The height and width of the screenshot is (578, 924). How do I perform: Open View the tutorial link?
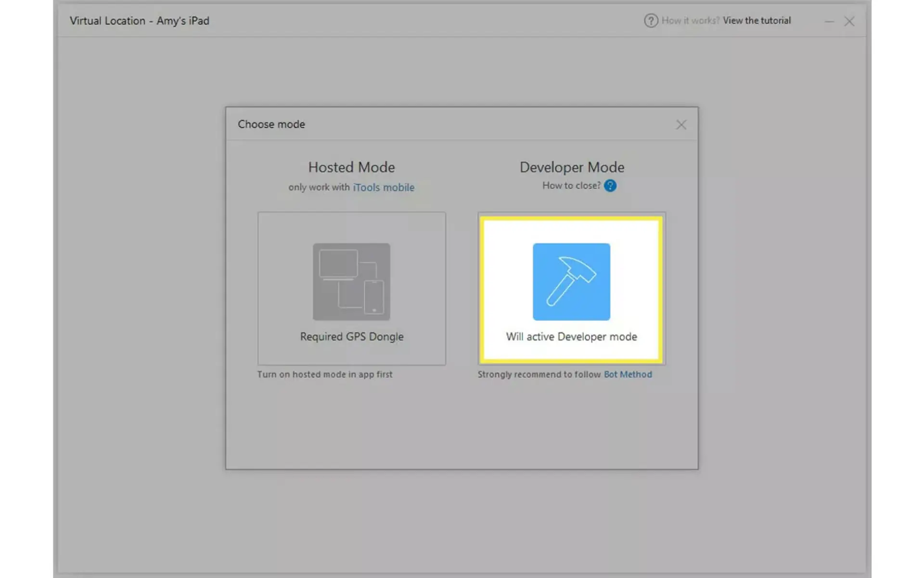pos(757,20)
